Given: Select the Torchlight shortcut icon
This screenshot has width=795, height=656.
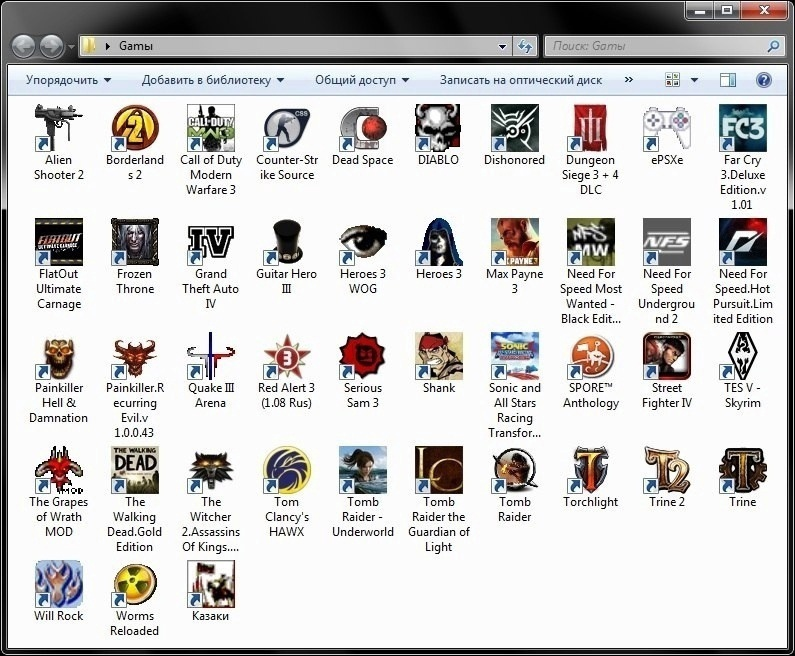Looking at the screenshot, I should tap(591, 470).
